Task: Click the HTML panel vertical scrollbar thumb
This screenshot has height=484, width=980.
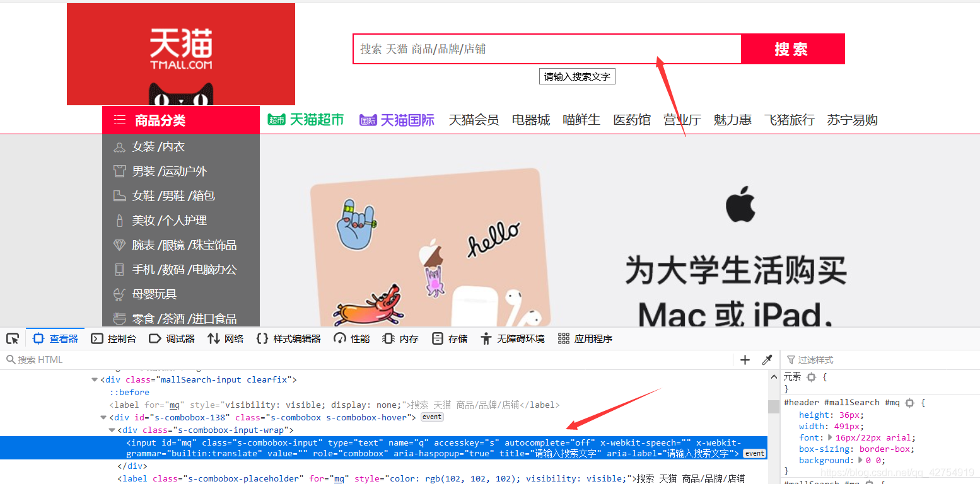Action: tap(774, 406)
